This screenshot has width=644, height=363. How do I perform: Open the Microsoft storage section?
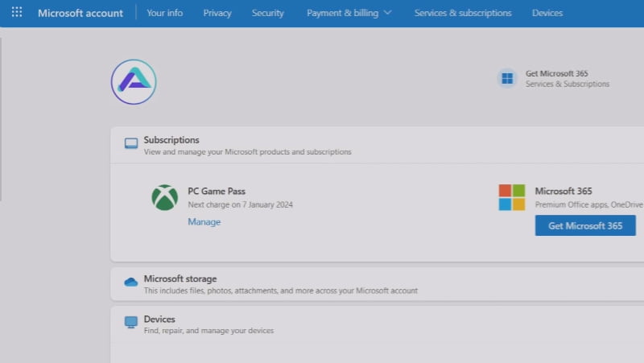click(180, 278)
